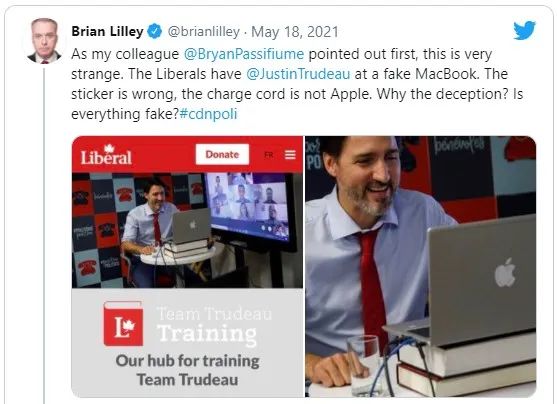Image resolution: width=557 pixels, height=404 pixels.
Task: Open the hamburger menu in Liberal banner
Action: tap(290, 155)
